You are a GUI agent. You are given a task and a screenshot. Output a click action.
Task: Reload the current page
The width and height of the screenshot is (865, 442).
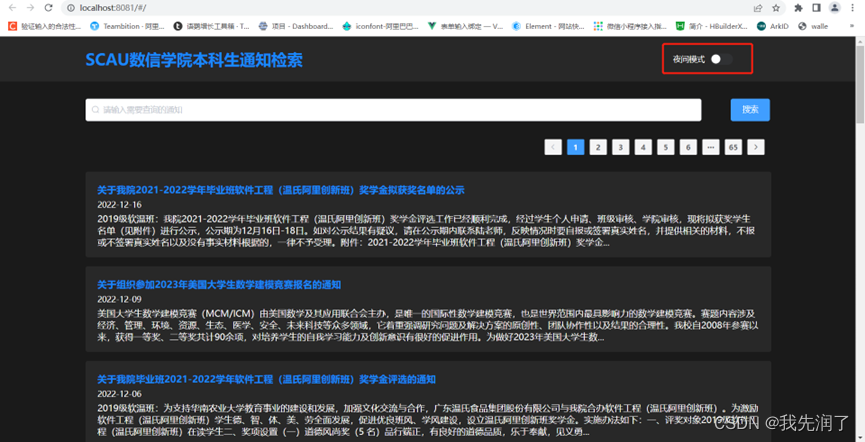click(49, 8)
